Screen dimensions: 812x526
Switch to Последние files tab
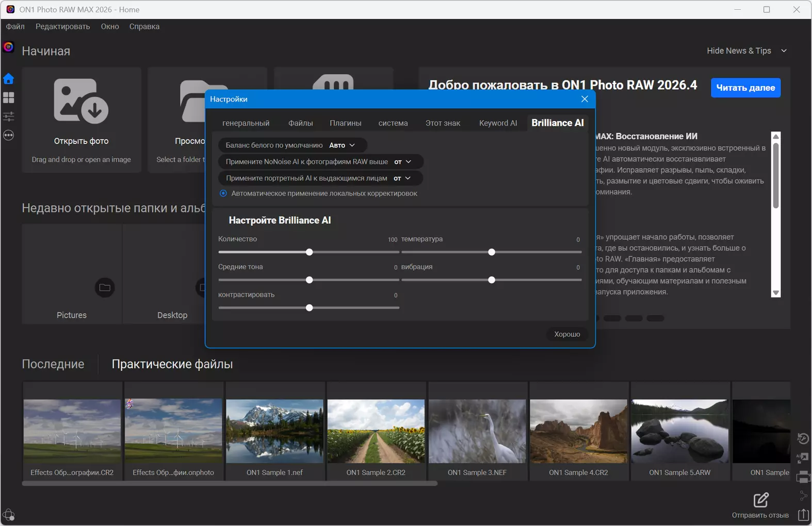pos(53,364)
